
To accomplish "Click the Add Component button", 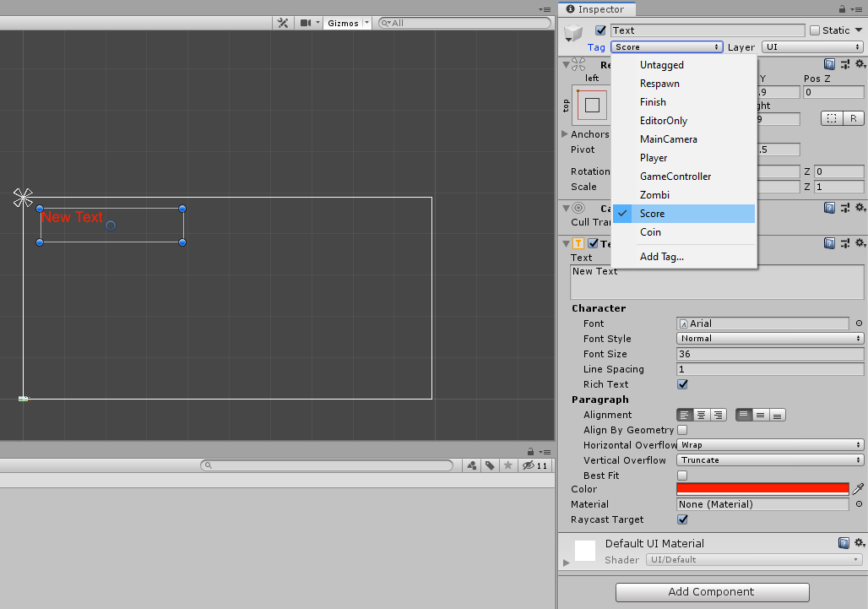I will [712, 592].
